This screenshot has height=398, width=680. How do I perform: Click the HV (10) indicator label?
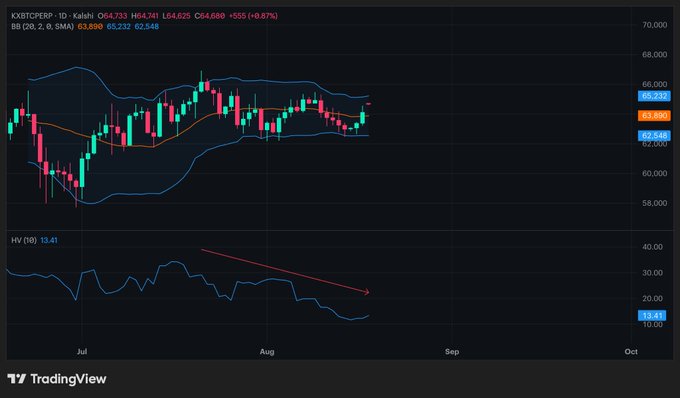[24, 240]
